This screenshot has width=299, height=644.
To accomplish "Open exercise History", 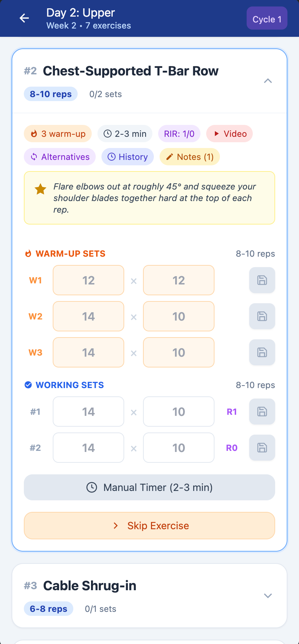I will coord(127,157).
